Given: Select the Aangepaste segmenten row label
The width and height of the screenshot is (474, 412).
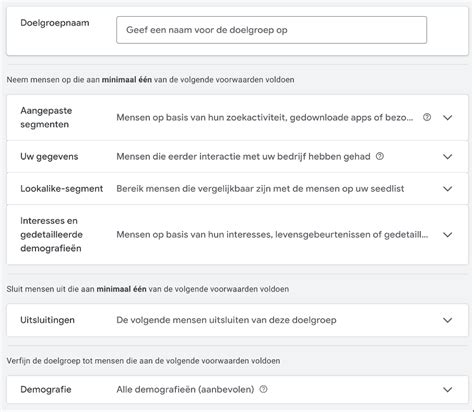Looking at the screenshot, I should pos(46,117).
